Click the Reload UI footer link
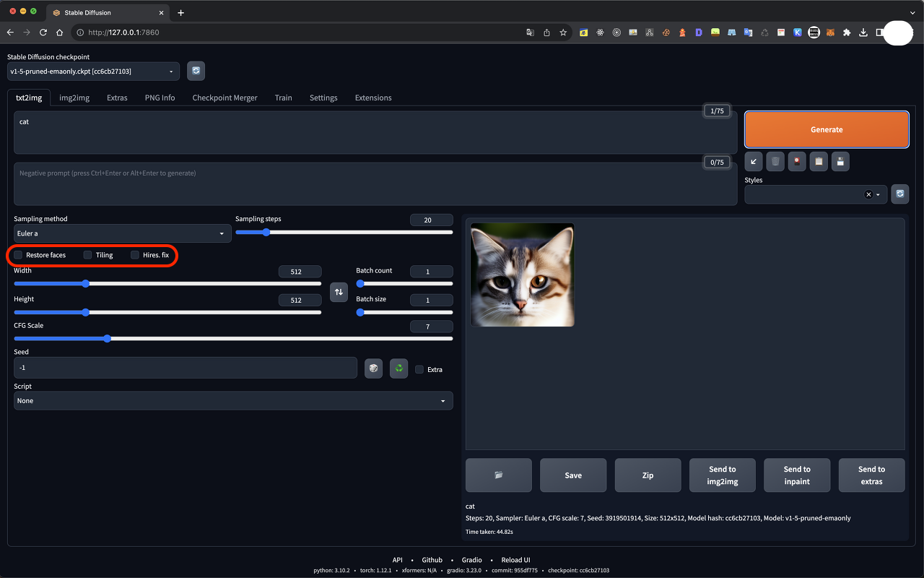The width and height of the screenshot is (924, 578). point(516,560)
